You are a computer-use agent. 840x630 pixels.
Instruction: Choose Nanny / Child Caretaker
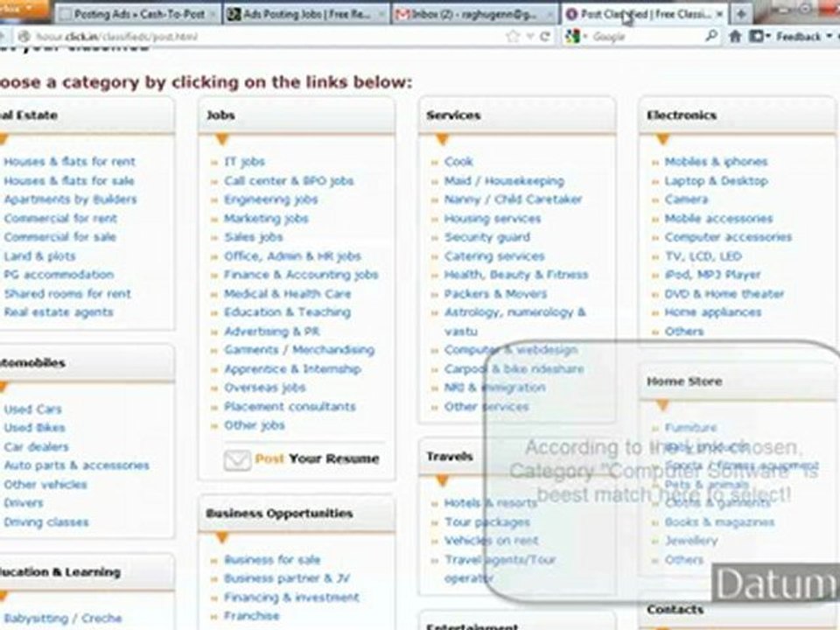[x=514, y=199]
